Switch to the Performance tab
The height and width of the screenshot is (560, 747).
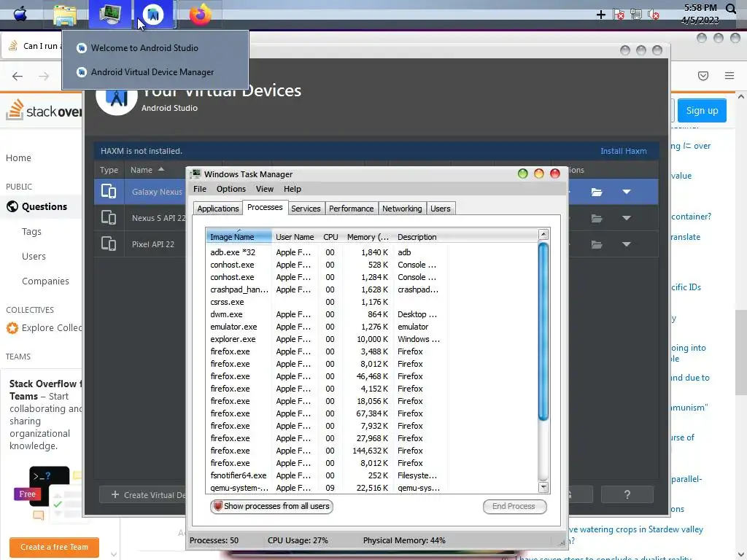pos(351,209)
